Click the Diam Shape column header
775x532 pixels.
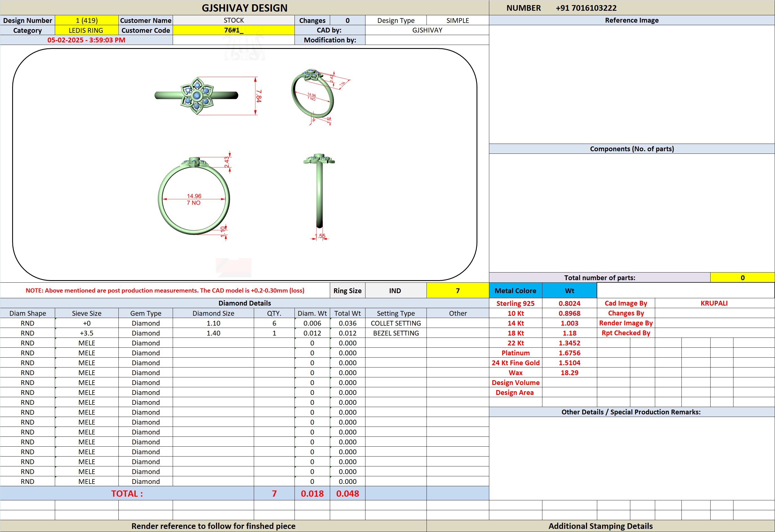pyautogui.click(x=28, y=313)
